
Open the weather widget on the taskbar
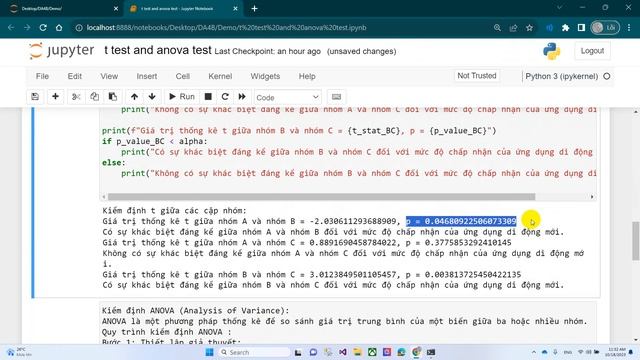tap(18, 352)
